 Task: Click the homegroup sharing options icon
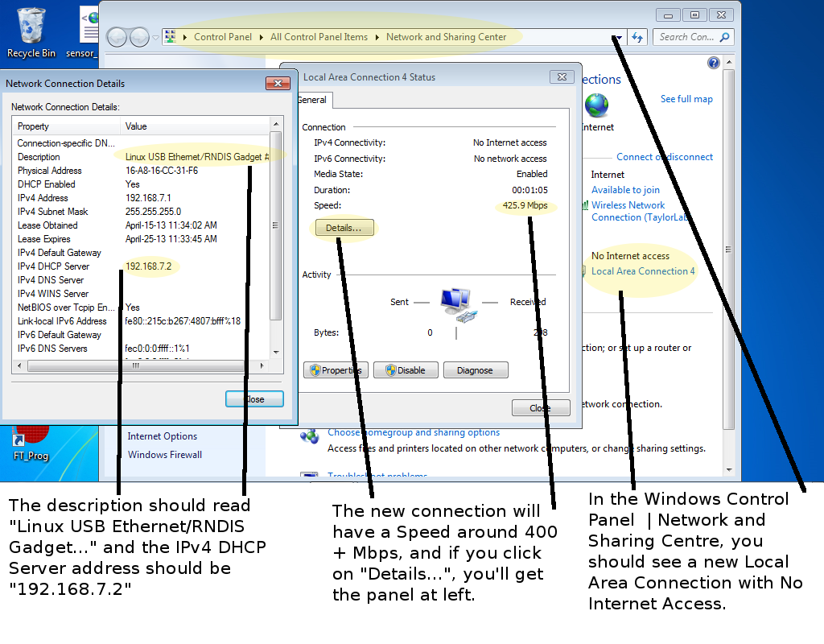[310, 436]
